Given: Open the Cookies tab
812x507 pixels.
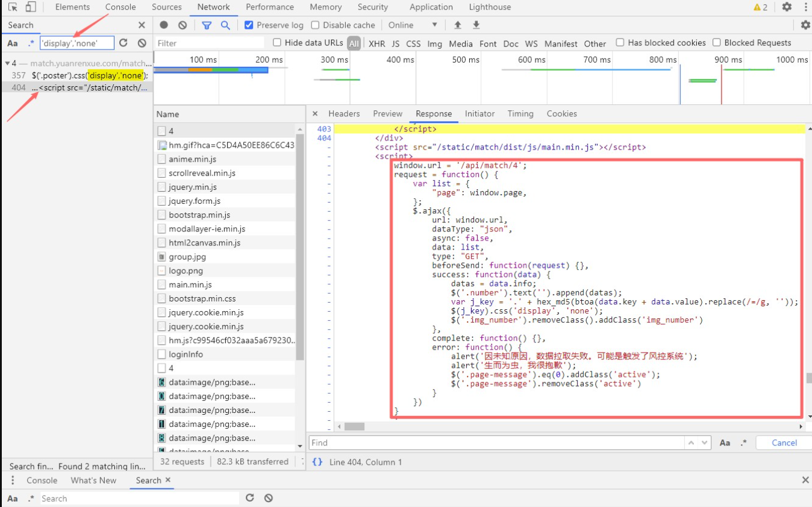Looking at the screenshot, I should tap(562, 114).
